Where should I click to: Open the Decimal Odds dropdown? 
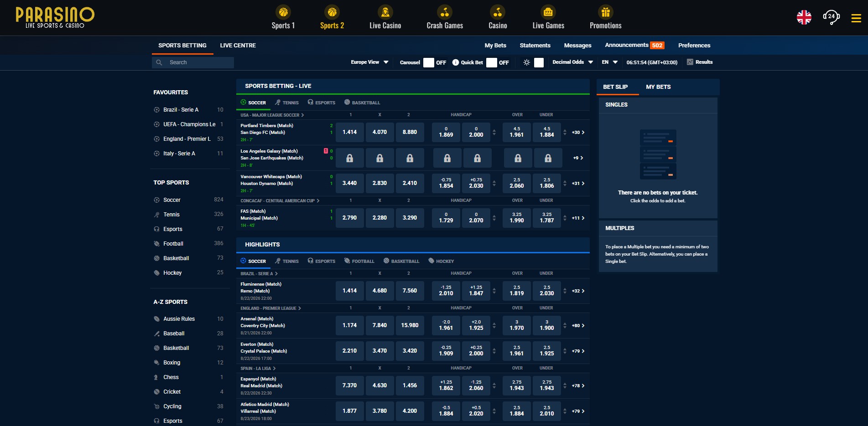[572, 62]
